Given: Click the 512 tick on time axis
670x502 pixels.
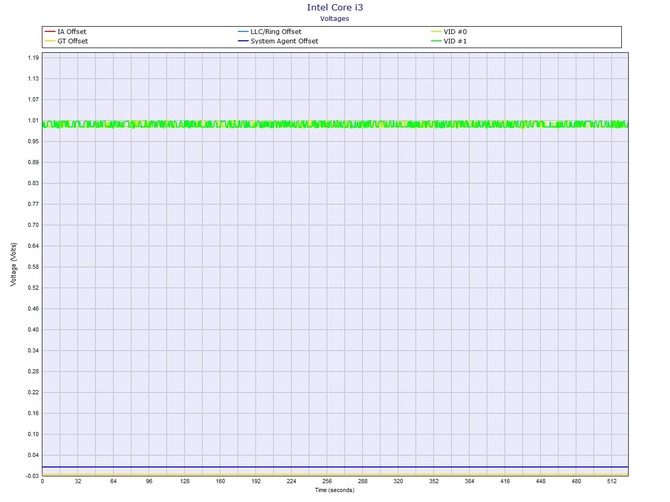Looking at the screenshot, I should (x=612, y=481).
